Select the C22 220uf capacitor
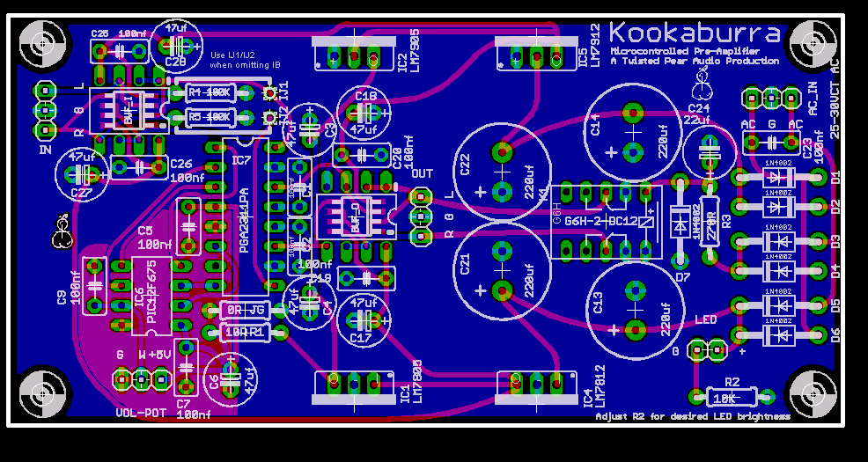 click(x=502, y=171)
